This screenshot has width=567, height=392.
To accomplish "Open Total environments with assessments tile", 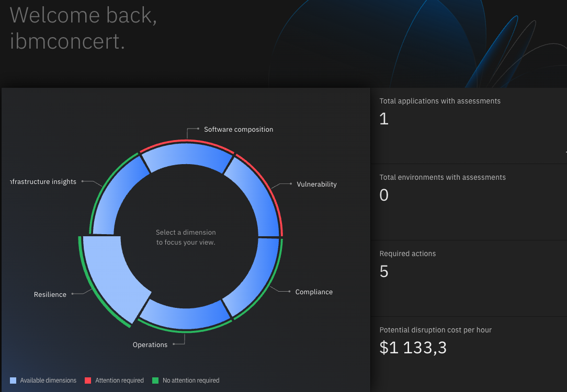I will coord(469,202).
